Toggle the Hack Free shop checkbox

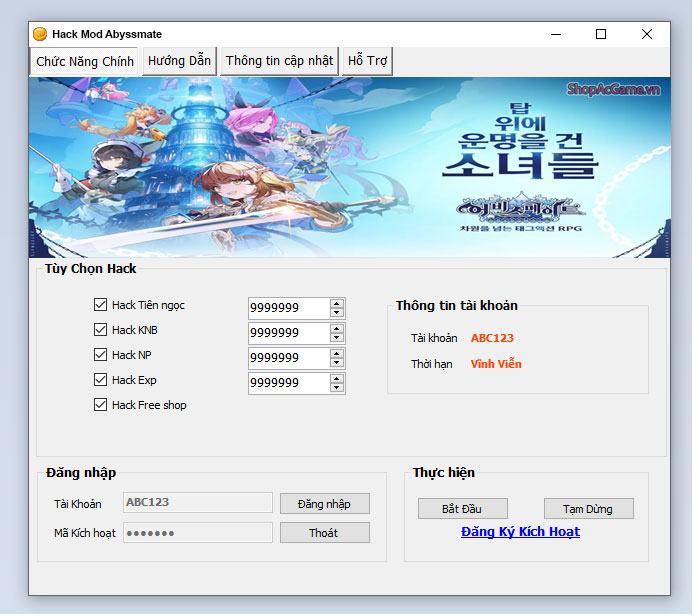click(x=100, y=405)
